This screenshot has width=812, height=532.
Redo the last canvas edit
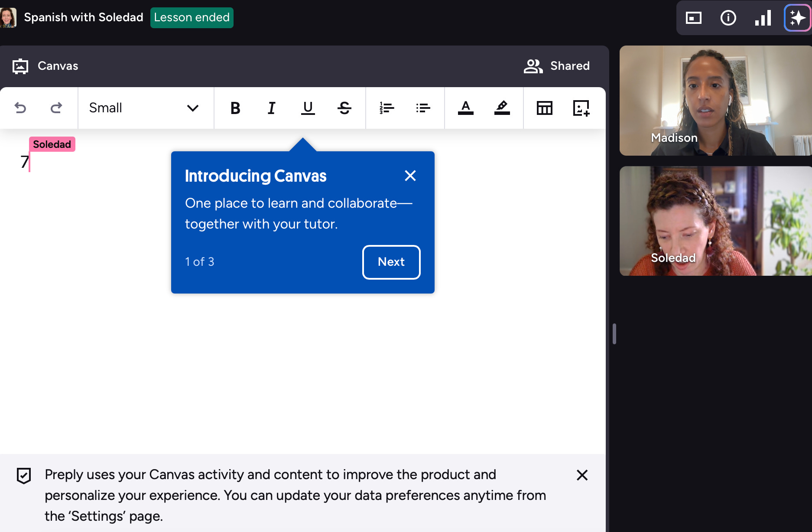pyautogui.click(x=56, y=108)
